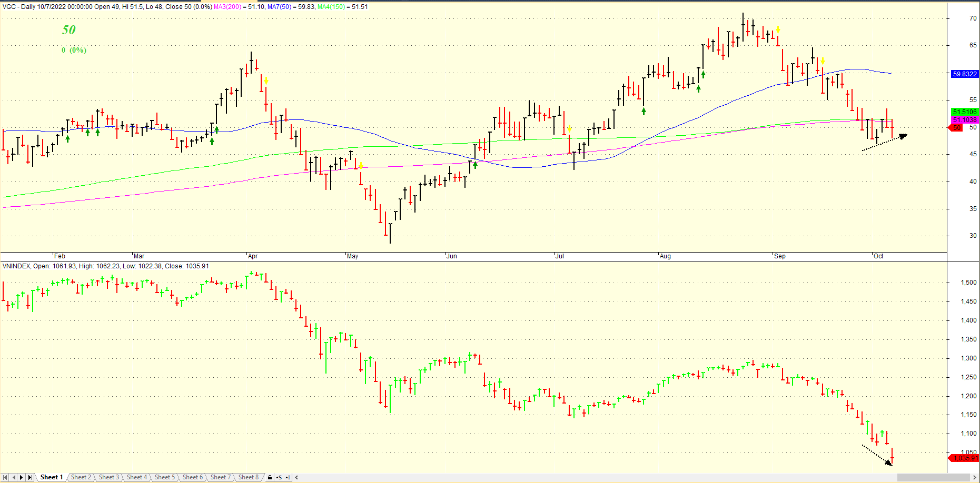The image size is (980, 483).
Task: Toggle the symbol link 'S' button
Action: (x=279, y=477)
